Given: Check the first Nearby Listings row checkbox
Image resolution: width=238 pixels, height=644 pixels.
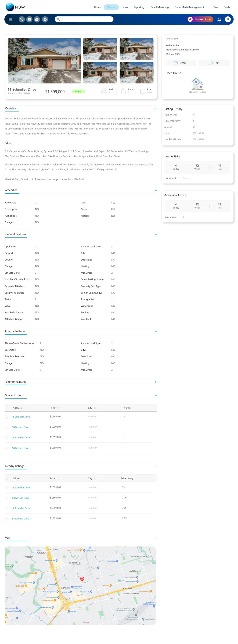Looking at the screenshot, I should pyautogui.click(x=6, y=488).
